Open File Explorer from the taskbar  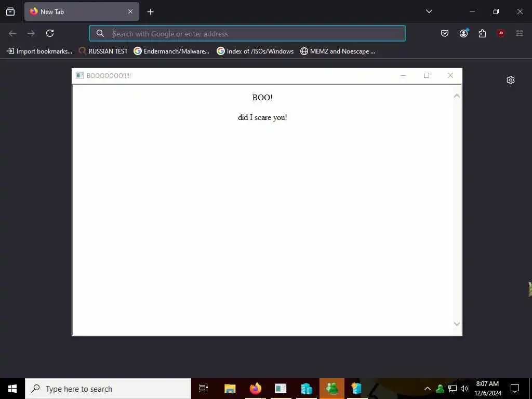pos(230,389)
